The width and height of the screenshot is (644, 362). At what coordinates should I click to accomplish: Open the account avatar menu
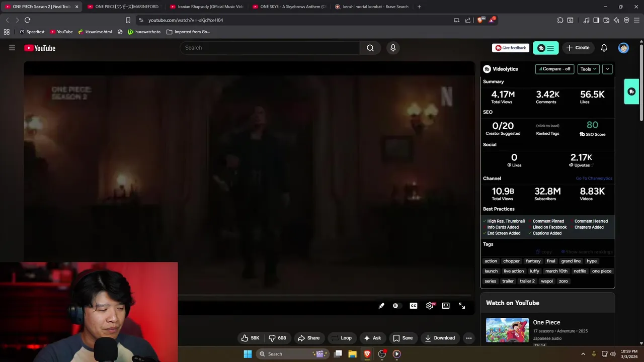point(623,48)
